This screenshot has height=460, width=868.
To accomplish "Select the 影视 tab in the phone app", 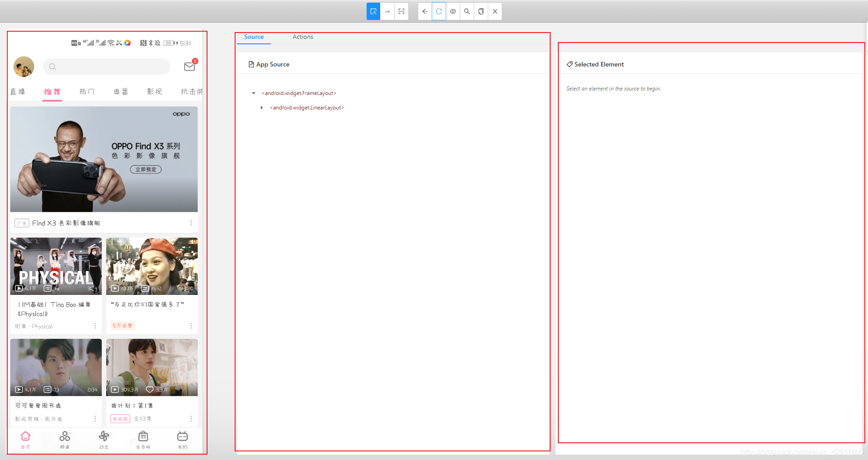I will point(155,92).
